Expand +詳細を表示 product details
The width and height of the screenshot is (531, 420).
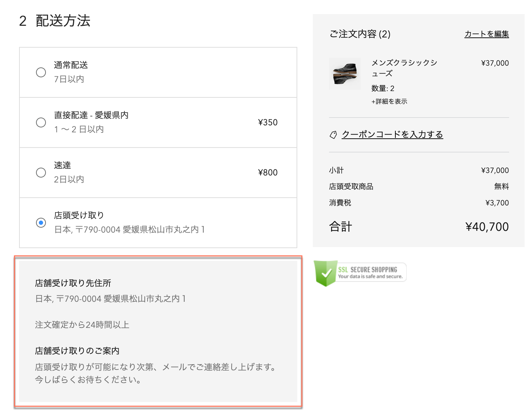(x=389, y=101)
